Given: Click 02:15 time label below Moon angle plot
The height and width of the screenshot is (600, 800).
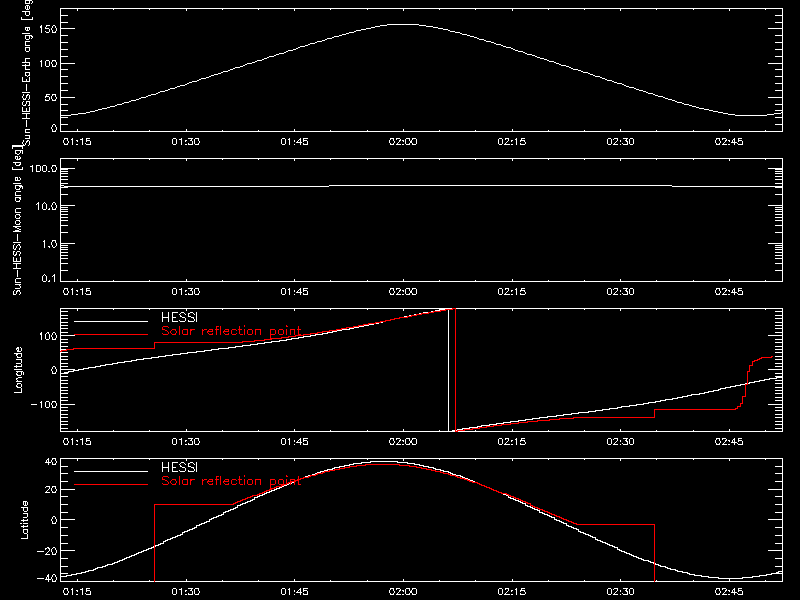Looking at the screenshot, I should coord(512,291).
